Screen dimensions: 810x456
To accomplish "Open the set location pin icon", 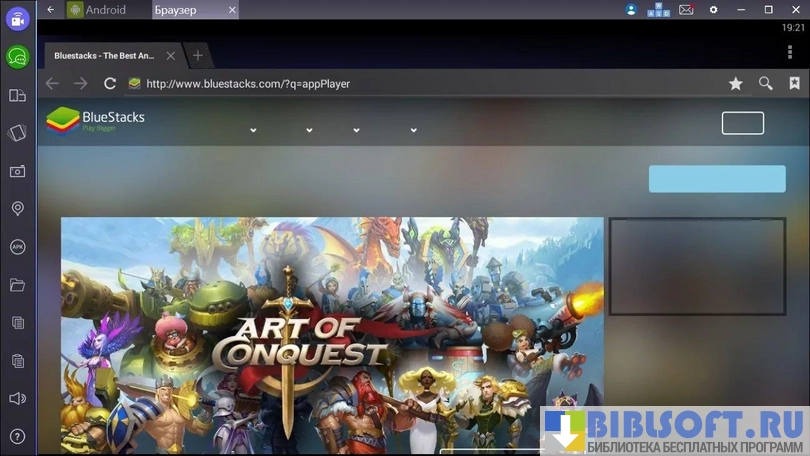I will (17, 209).
